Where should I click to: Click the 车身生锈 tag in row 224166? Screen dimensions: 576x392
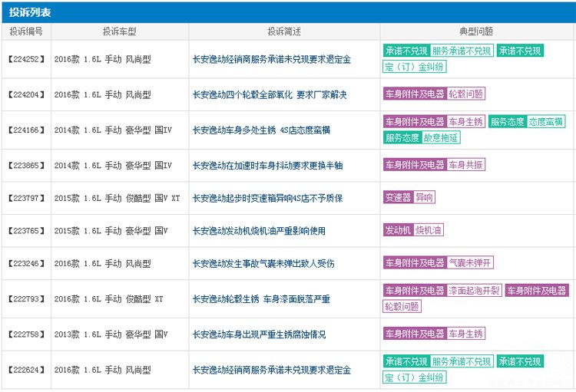pyautogui.click(x=466, y=121)
